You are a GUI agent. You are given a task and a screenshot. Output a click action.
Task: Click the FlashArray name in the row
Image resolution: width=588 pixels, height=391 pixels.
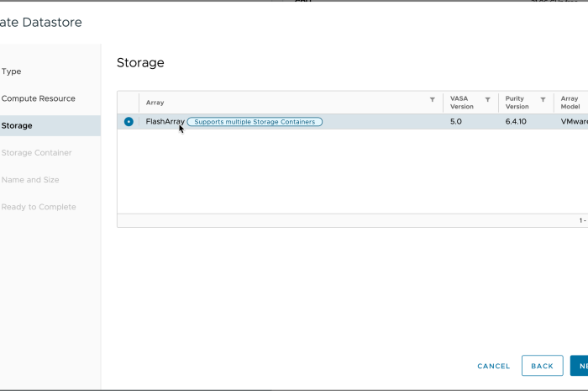click(165, 122)
